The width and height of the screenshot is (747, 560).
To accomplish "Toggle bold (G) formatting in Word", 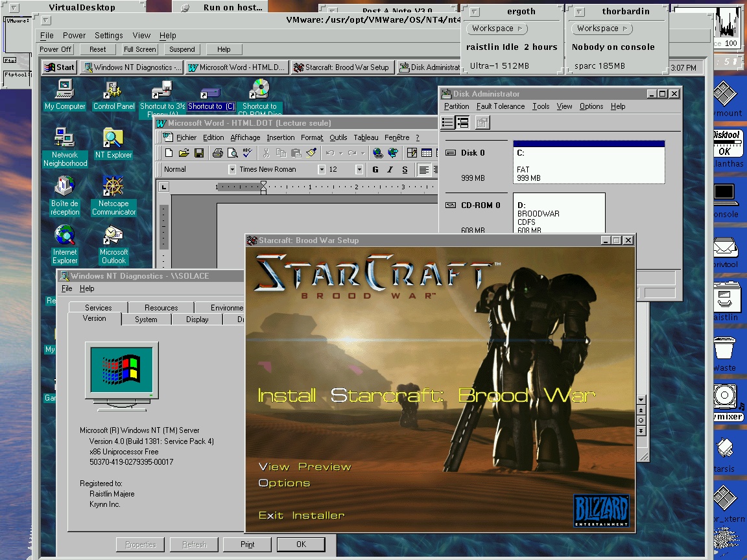I will 375,170.
